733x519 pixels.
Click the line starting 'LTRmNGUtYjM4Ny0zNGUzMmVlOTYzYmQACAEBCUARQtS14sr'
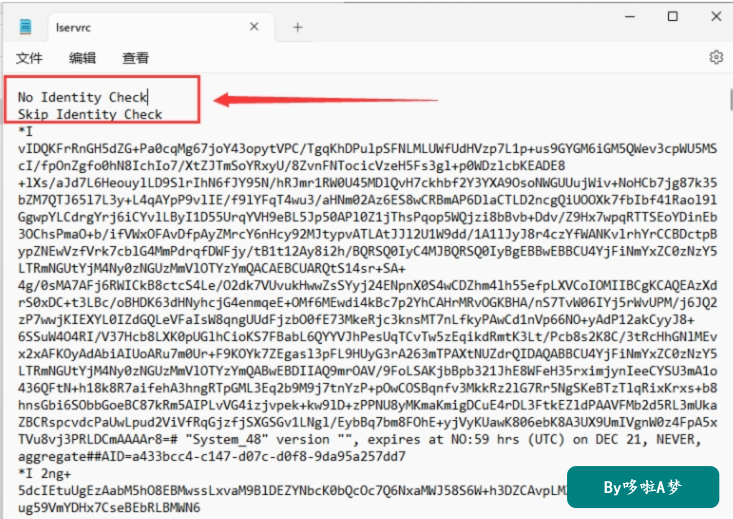(212, 268)
